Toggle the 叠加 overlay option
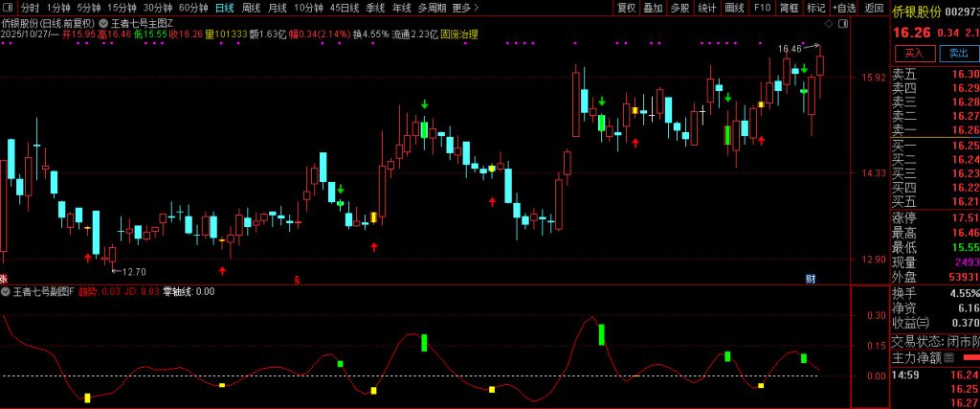This screenshot has width=980, height=409. 653,8
